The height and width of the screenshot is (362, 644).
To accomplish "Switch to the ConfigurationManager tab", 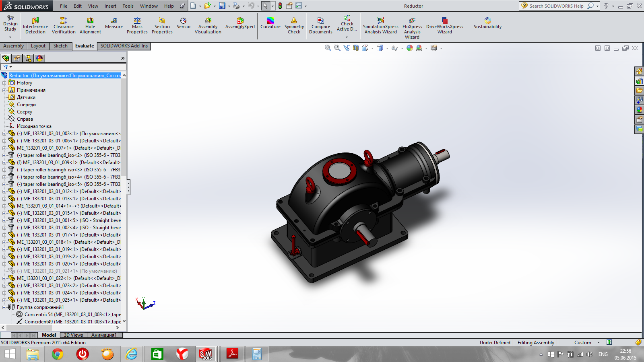I will 28,58.
